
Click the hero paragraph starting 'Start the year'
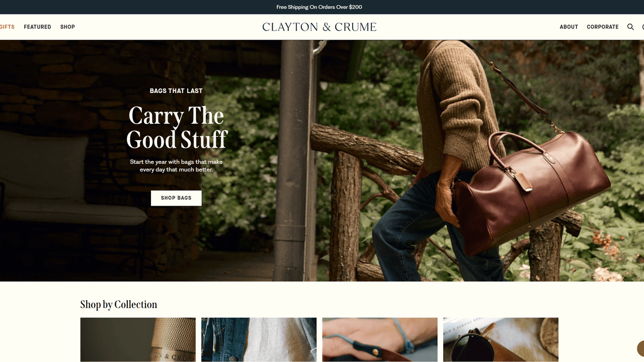(x=176, y=166)
